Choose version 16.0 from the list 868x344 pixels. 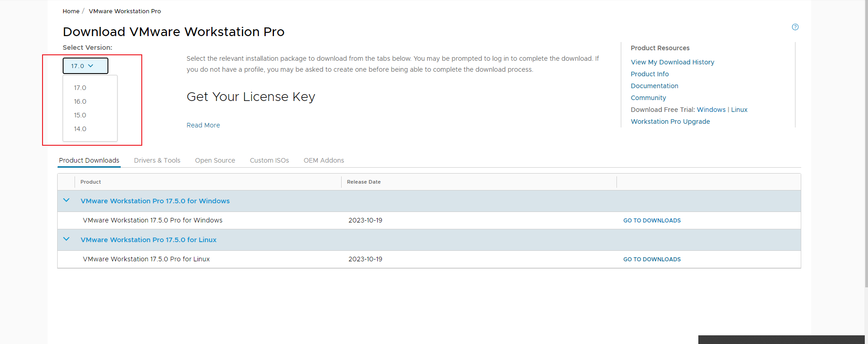80,101
